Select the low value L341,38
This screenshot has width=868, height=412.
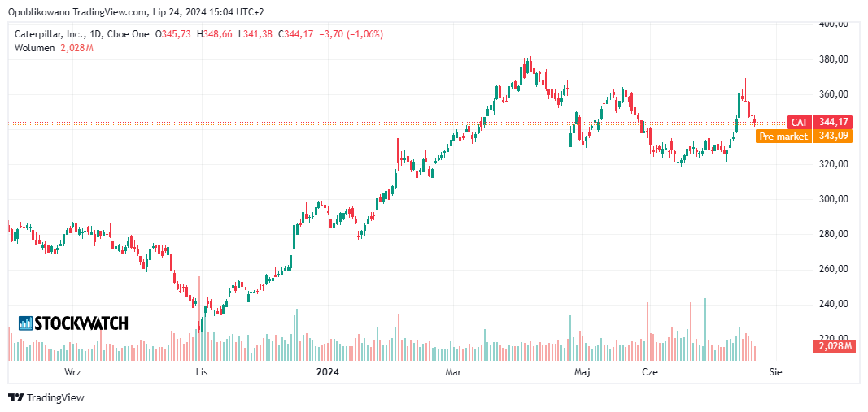click(255, 34)
